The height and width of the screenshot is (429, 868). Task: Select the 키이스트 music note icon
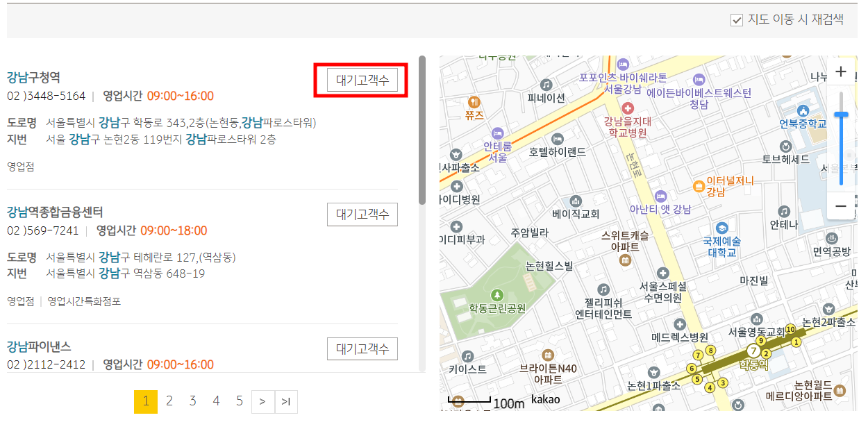(x=467, y=355)
